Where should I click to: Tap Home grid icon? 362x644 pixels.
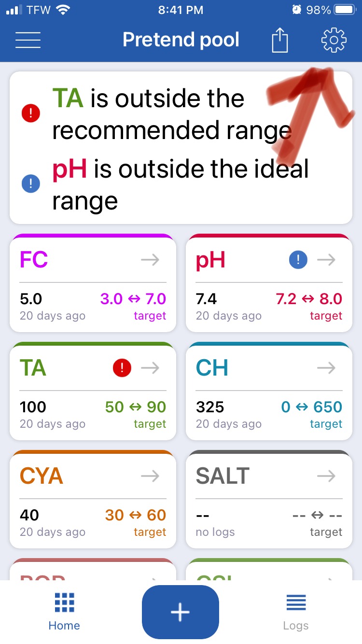coord(64,602)
